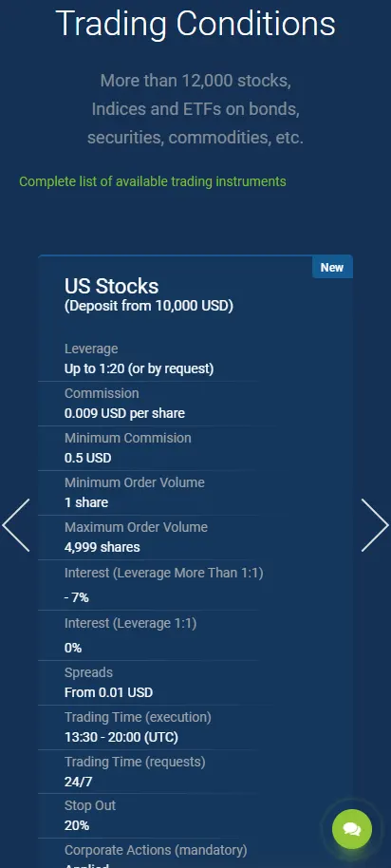This screenshot has height=868, width=391.
Task: Open the complete list of trading instruments
Action: 153,181
